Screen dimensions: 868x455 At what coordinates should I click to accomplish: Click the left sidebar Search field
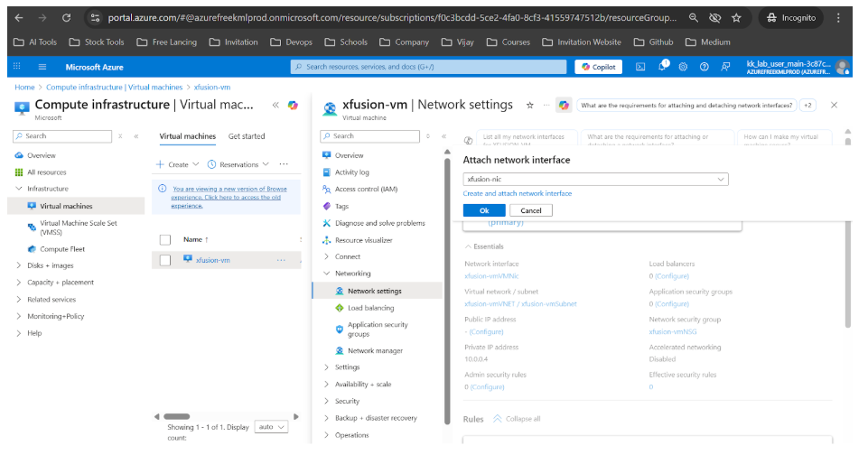62,136
